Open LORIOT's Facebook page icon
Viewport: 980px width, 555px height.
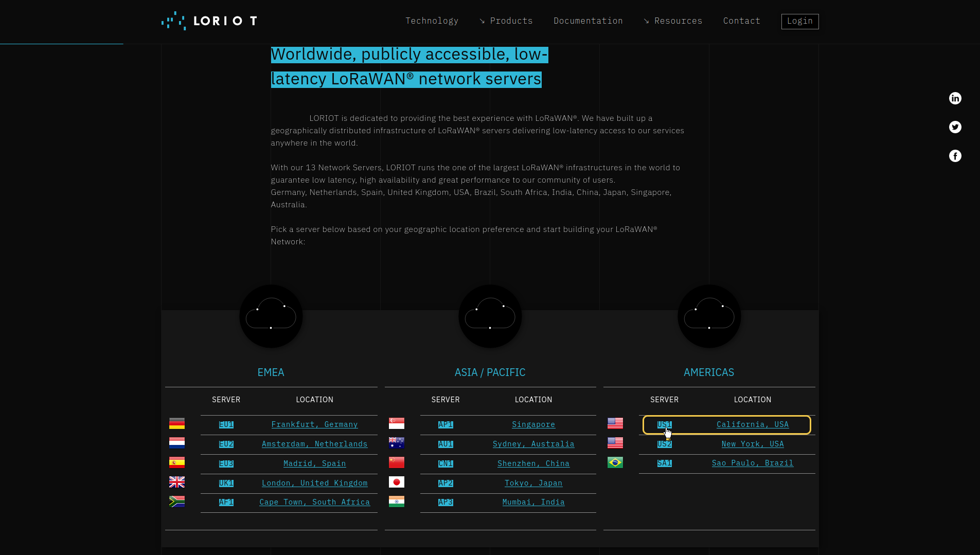pyautogui.click(x=955, y=156)
